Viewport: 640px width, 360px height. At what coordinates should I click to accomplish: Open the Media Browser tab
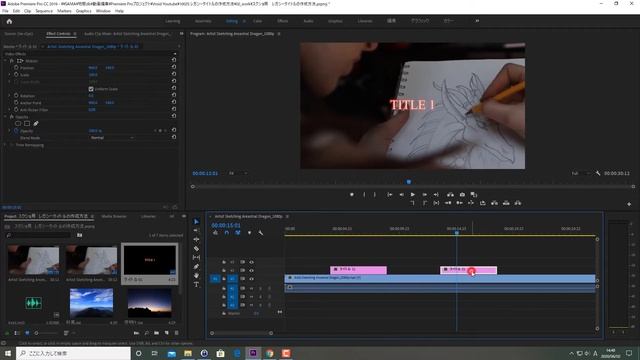114,216
